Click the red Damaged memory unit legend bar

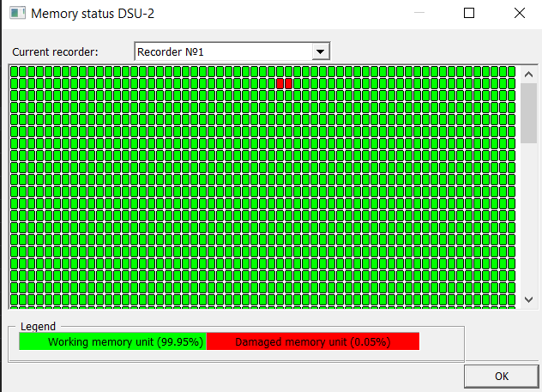tap(313, 341)
